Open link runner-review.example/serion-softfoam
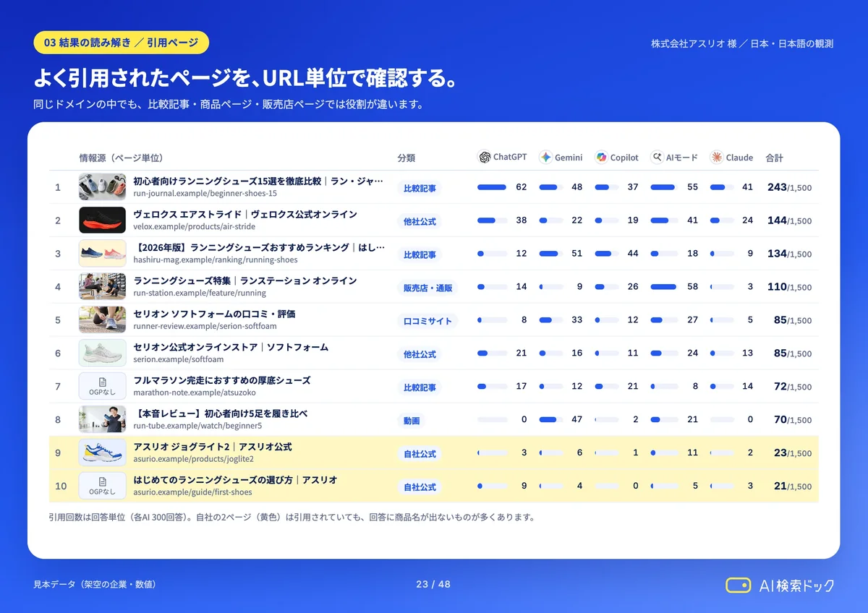The image size is (868, 613). (x=205, y=327)
